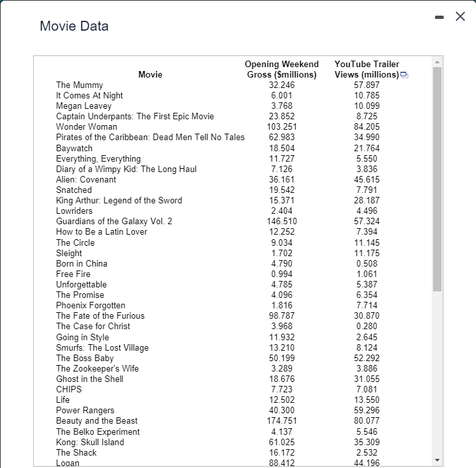Select Ghost in the Shell
The height and width of the screenshot is (468, 476).
tap(90, 379)
